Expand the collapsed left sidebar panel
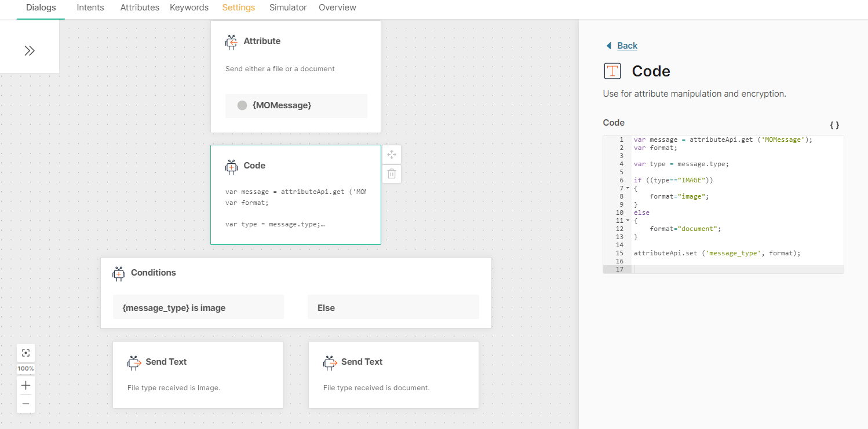This screenshot has height=429, width=868. (x=30, y=51)
